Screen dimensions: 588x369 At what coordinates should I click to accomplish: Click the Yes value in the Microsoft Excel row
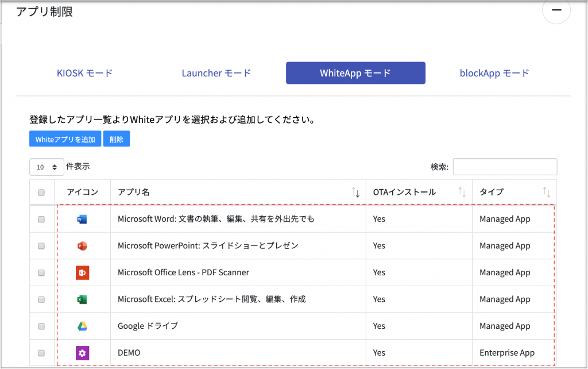(379, 299)
